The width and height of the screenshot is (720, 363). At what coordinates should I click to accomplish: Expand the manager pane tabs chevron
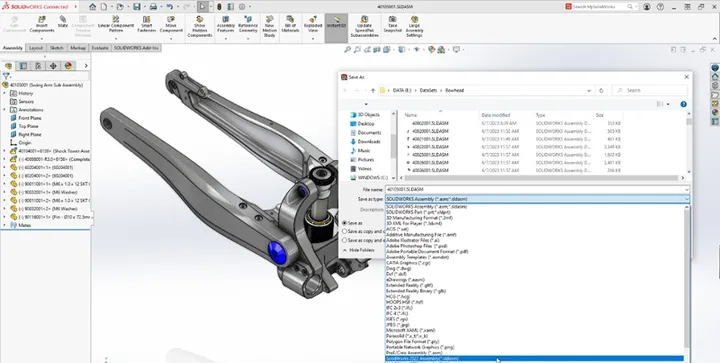click(86, 66)
